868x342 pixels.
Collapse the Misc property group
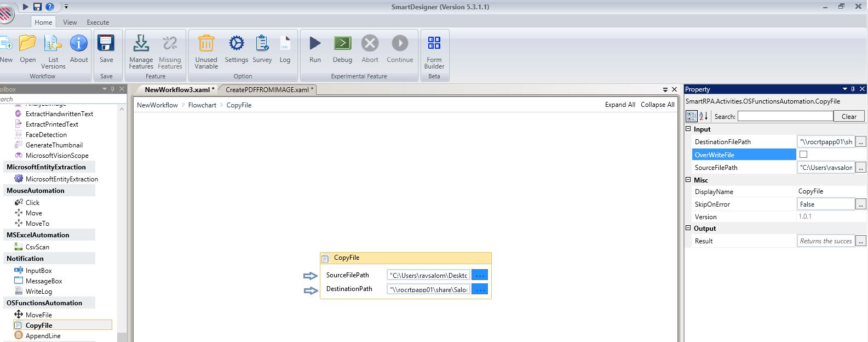point(688,179)
